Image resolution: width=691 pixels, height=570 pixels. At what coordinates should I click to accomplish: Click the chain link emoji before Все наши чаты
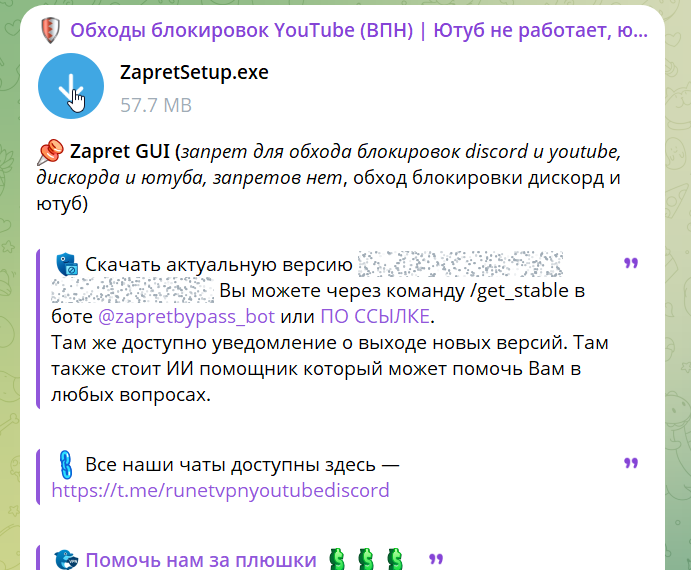66,465
